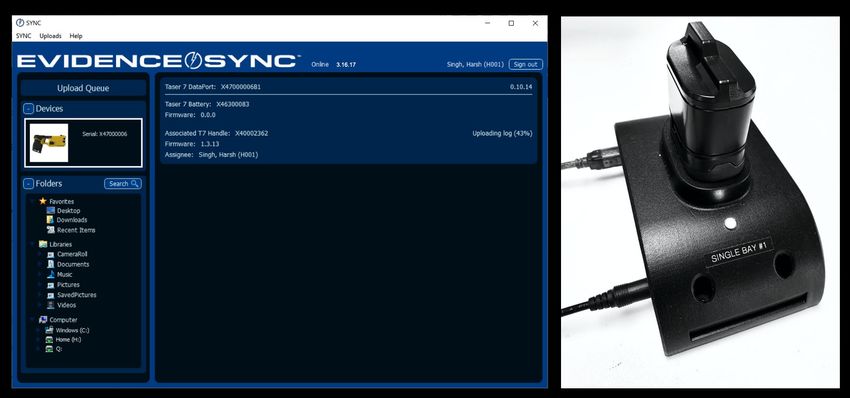Open the Downloads folder icon
This screenshot has width=850, height=398.
(50, 220)
